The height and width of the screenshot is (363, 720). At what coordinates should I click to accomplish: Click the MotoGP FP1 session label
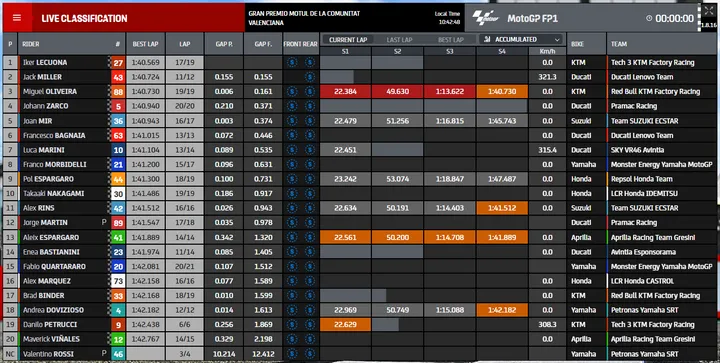pos(533,18)
